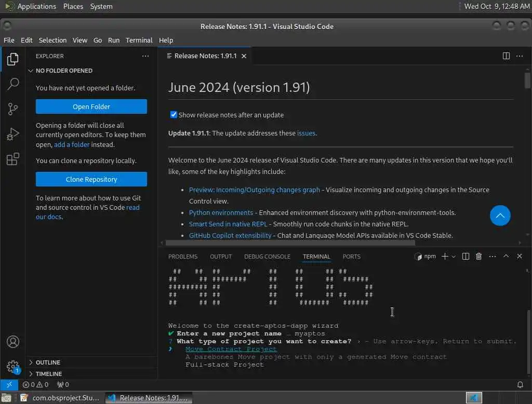Create a new terminal with plus icon
This screenshot has width=532, height=404.
point(445,257)
